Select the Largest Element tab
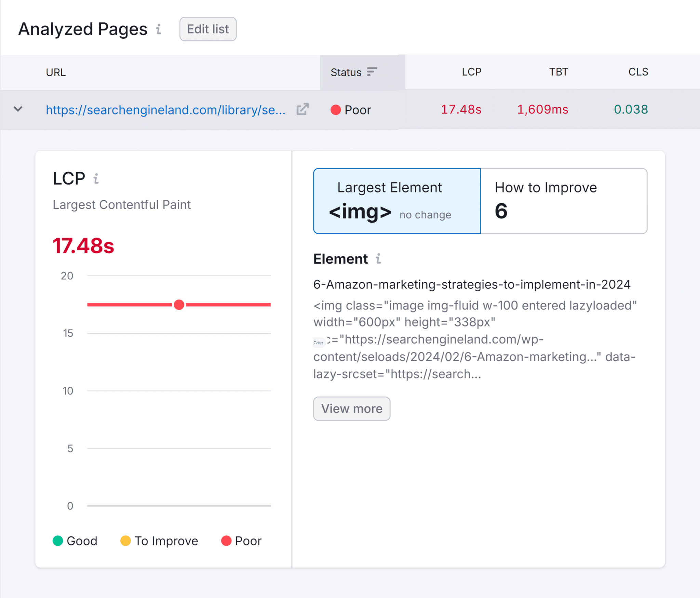Viewport: 700px width, 598px height. click(x=397, y=201)
